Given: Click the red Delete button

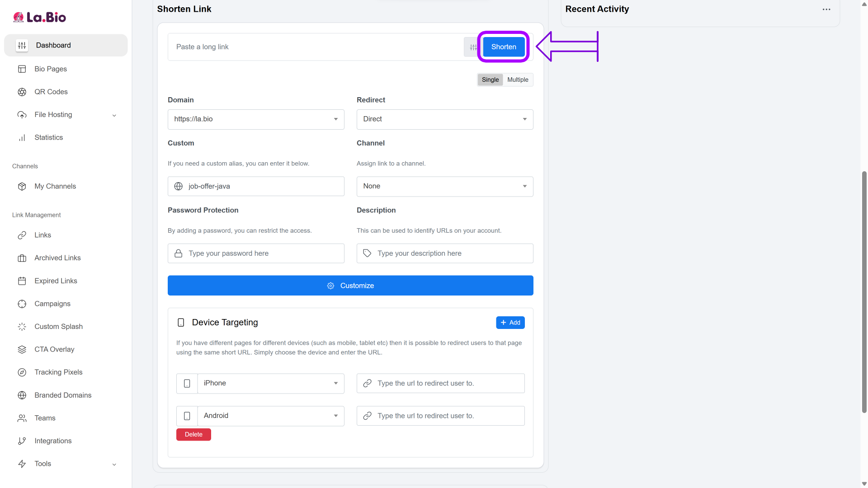Looking at the screenshot, I should click(193, 435).
